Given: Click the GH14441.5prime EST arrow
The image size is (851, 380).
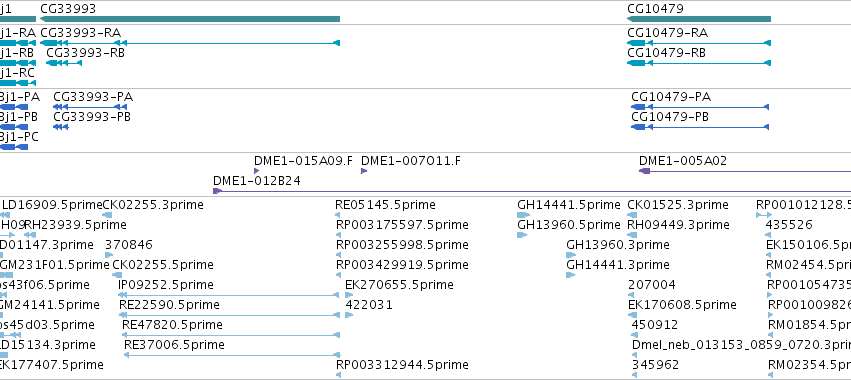Looking at the screenshot, I should click(524, 215).
